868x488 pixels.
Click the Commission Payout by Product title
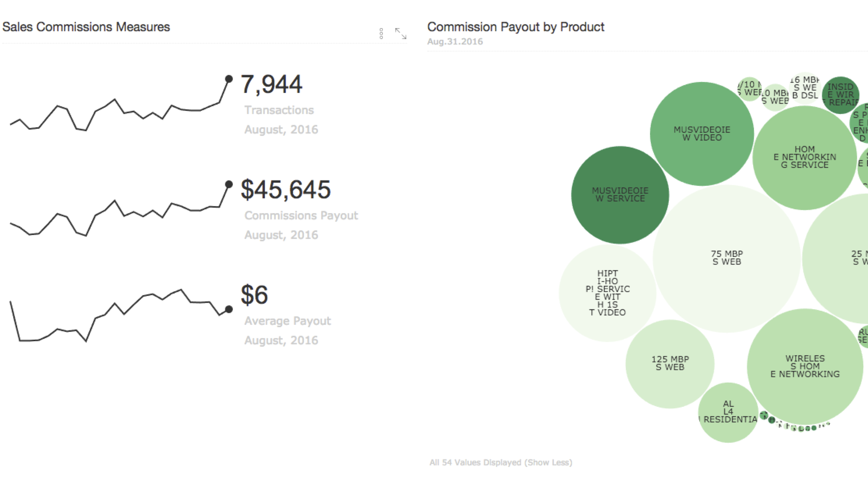click(x=516, y=27)
